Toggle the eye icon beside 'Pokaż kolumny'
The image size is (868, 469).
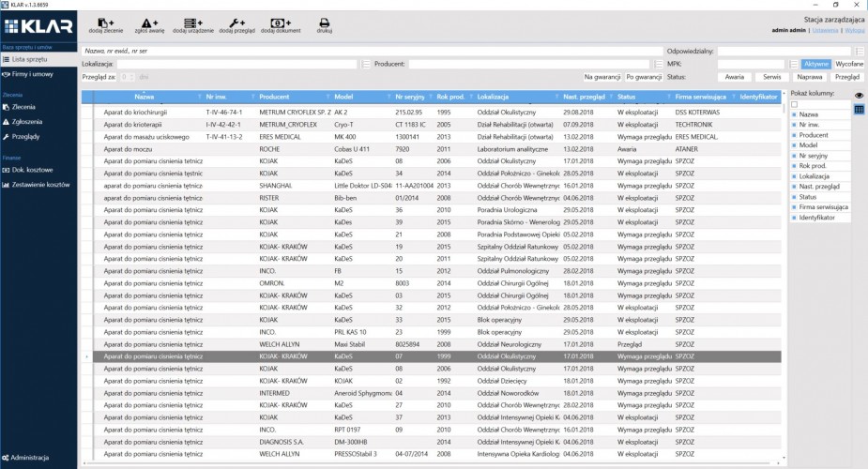pyautogui.click(x=859, y=95)
